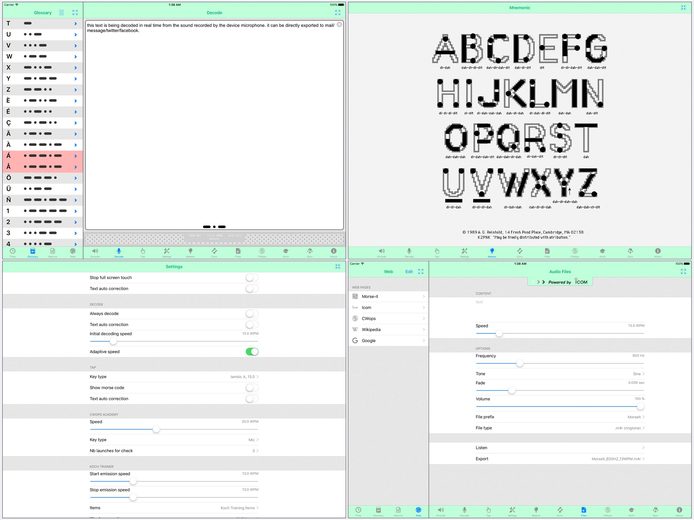The height and width of the screenshot is (520, 694).
Task: Open the Tone option chevron in Audio Files
Action: pyautogui.click(x=644, y=374)
